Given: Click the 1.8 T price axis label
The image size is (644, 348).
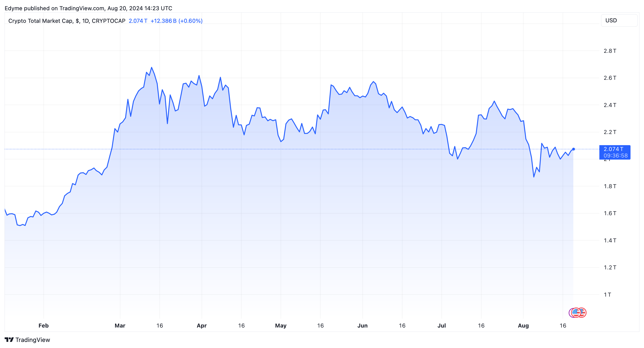Looking at the screenshot, I should click(610, 186).
